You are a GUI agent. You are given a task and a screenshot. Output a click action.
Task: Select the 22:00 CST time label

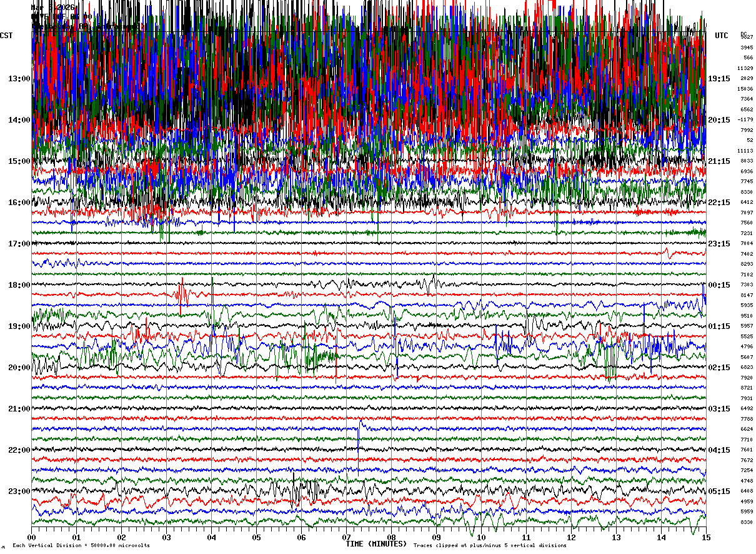tap(19, 450)
